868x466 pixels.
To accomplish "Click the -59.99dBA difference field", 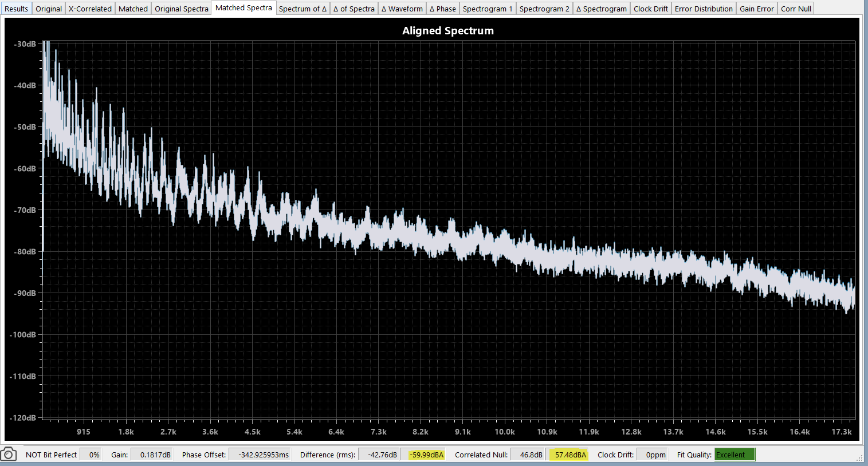I will pos(423,455).
